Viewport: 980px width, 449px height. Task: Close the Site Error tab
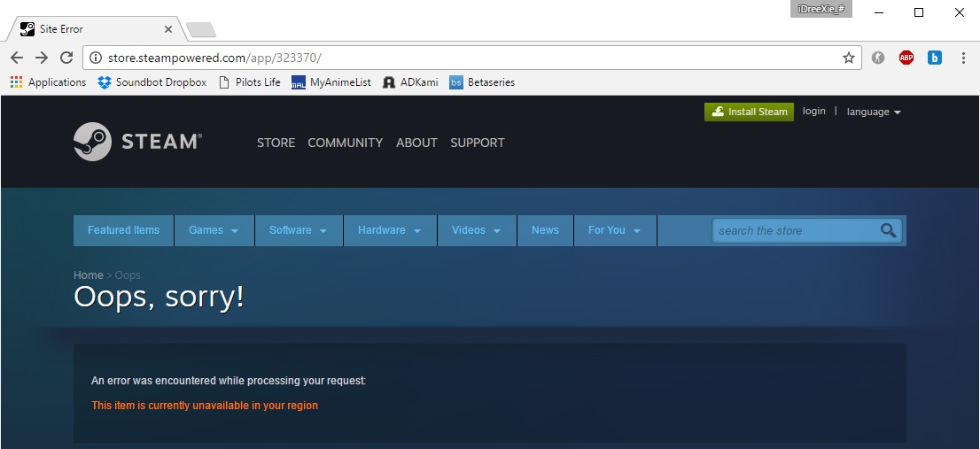168,29
